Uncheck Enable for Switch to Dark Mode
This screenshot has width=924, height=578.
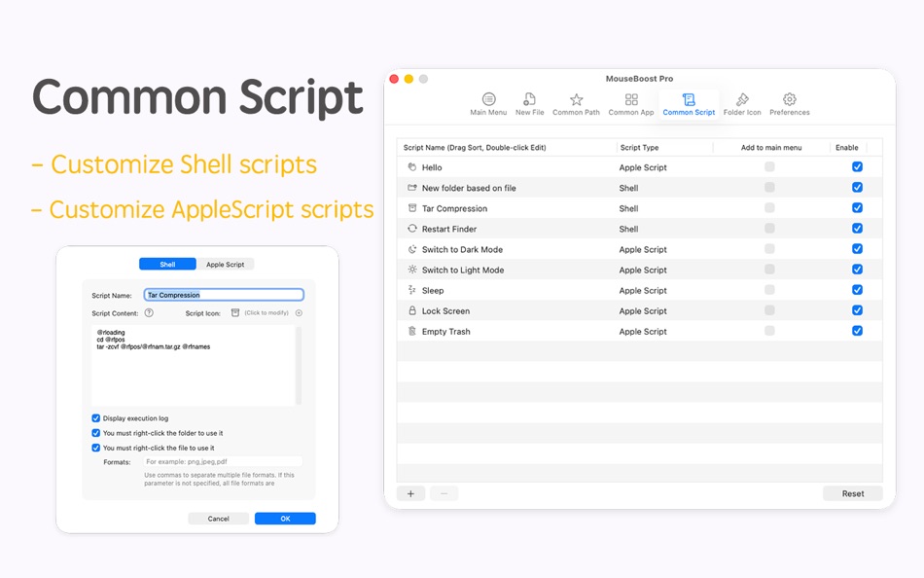(857, 249)
